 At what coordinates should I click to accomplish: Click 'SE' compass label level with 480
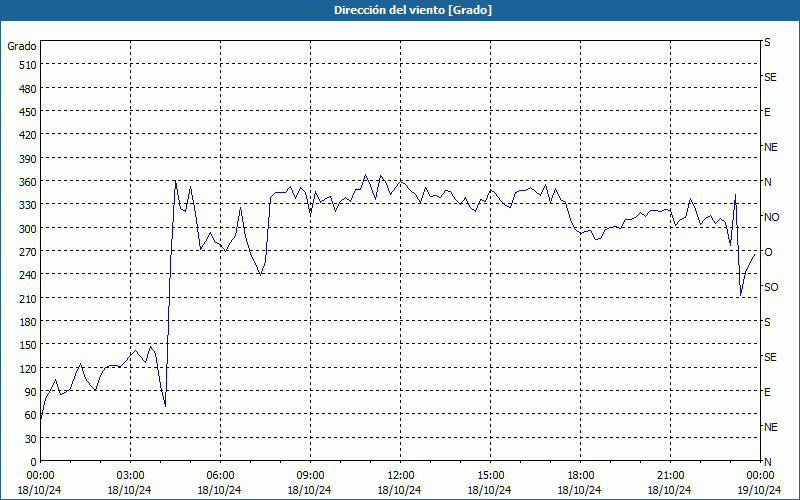click(770, 77)
